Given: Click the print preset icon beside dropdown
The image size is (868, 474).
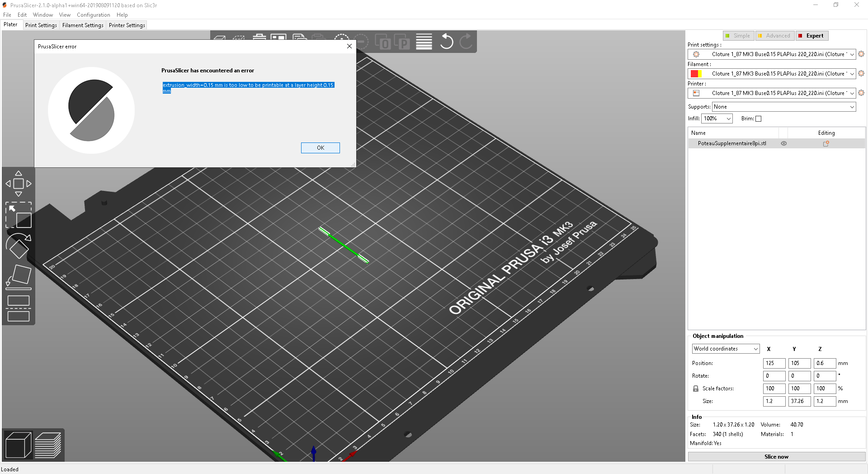Looking at the screenshot, I should (x=696, y=54).
